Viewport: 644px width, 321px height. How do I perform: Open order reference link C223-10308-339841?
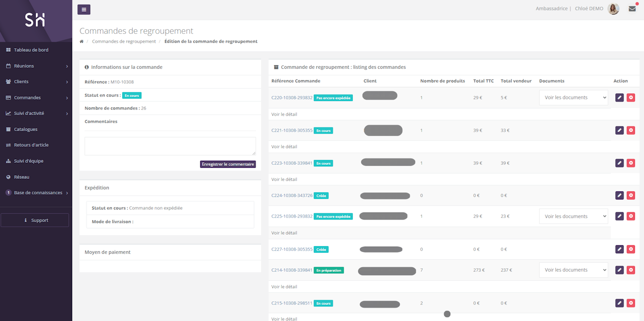292,163
